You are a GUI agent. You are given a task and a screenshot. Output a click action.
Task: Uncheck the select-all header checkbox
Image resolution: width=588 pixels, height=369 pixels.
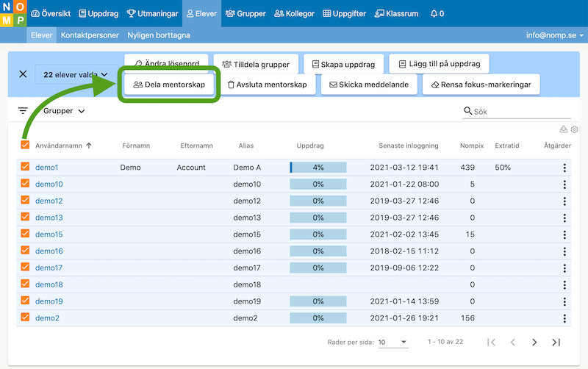pyautogui.click(x=25, y=145)
